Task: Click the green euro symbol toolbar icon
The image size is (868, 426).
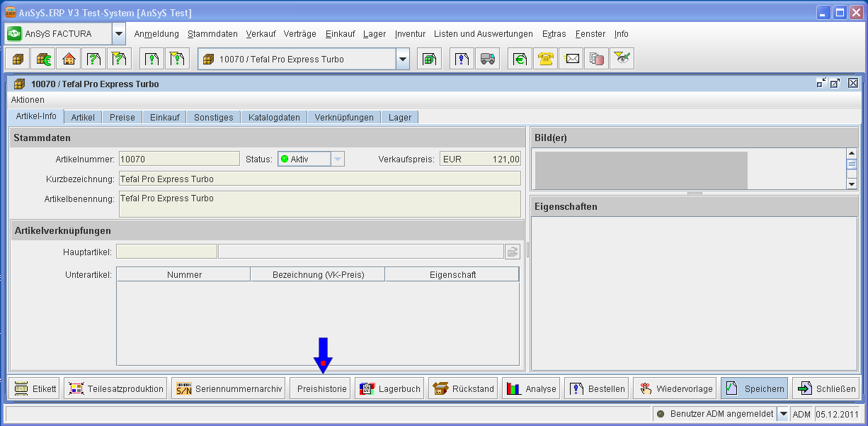Action: (x=520, y=60)
